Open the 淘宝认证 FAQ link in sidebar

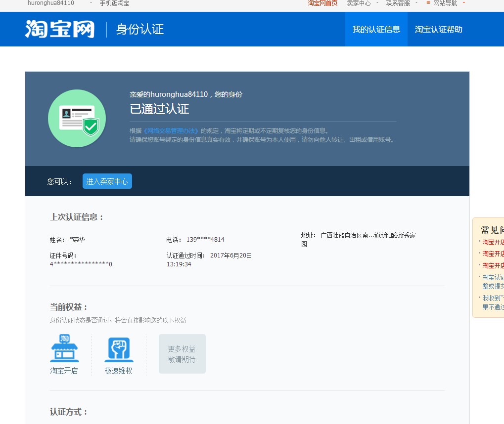coord(493,281)
